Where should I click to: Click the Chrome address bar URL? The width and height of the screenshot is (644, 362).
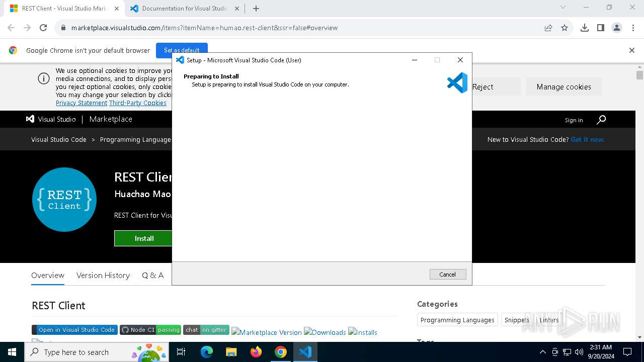[x=204, y=28]
